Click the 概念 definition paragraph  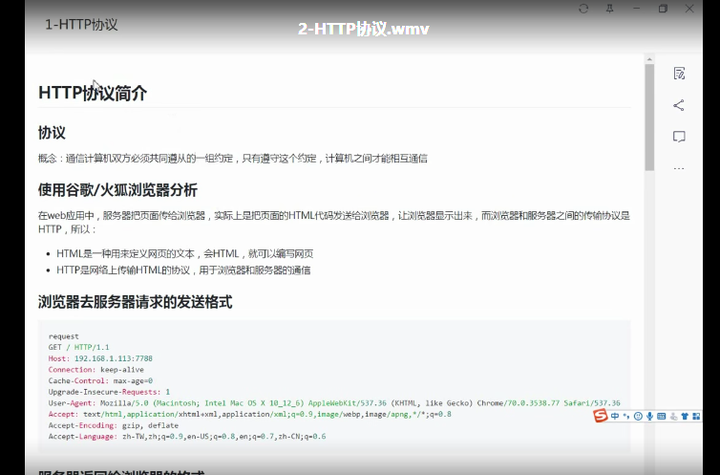click(x=233, y=158)
